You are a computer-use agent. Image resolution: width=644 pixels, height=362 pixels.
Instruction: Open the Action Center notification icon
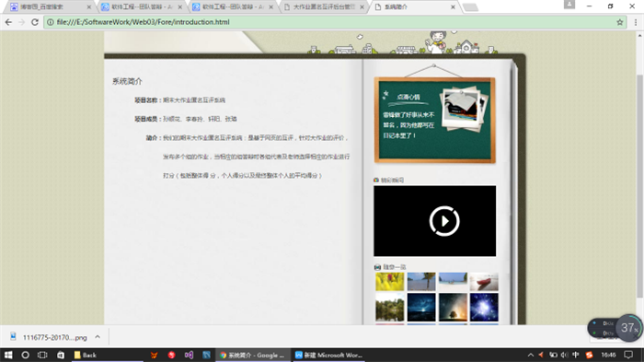point(628,355)
